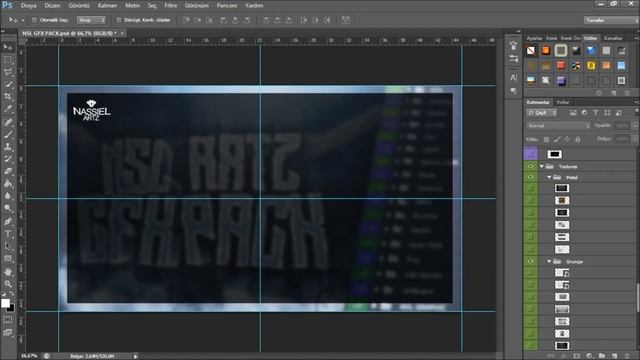Click the add layer style fx icon

point(564,356)
